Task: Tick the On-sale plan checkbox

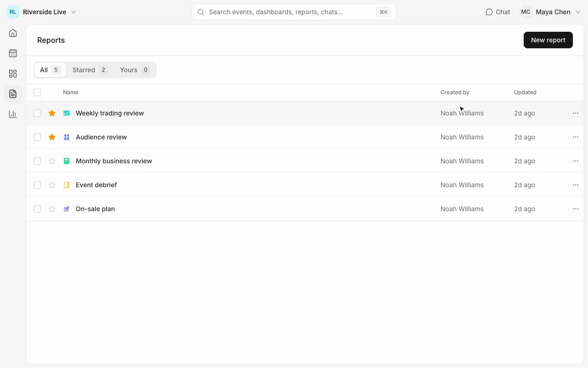Action: pos(37,209)
